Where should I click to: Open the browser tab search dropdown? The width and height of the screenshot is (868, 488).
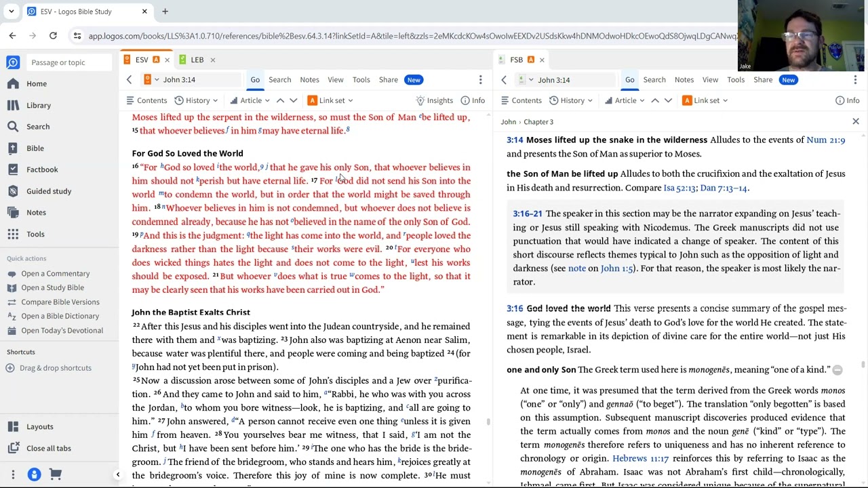11,12
